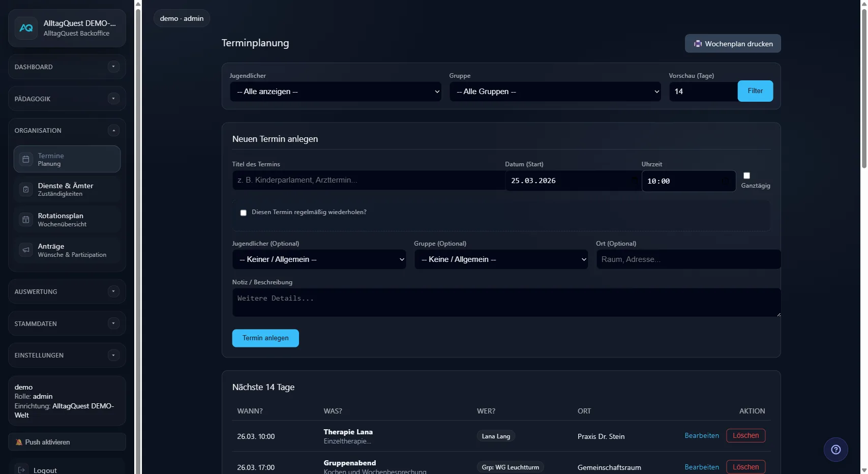Select the Anträge megaphone icon

(x=26, y=250)
